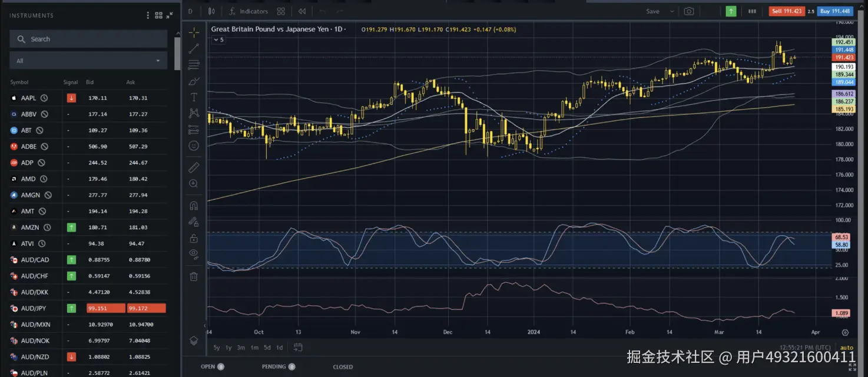This screenshot has height=377, width=868.
Task: Toggle magnet mode for drawings
Action: (194, 206)
